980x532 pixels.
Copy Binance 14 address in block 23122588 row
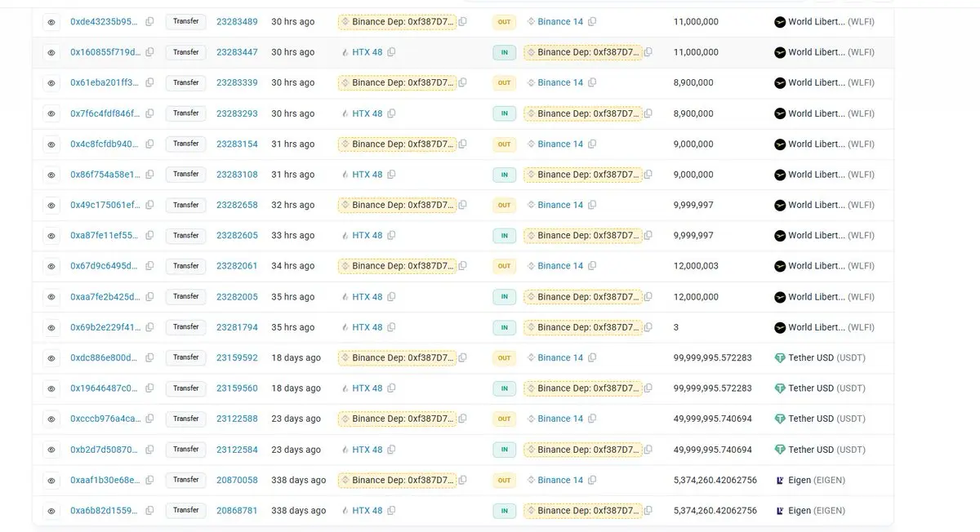pos(592,419)
